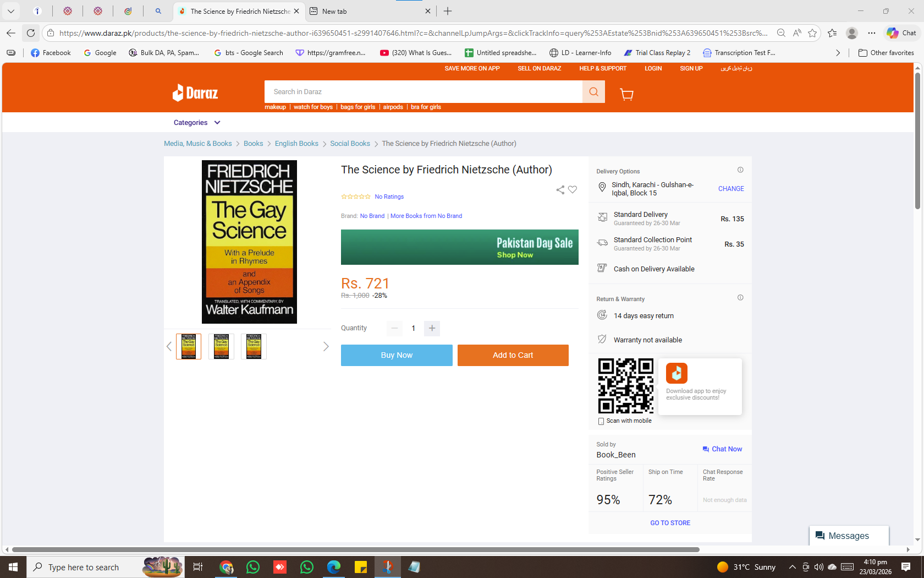The width and height of the screenshot is (924, 578).
Task: Open Other favorites folder
Action: pos(886,53)
